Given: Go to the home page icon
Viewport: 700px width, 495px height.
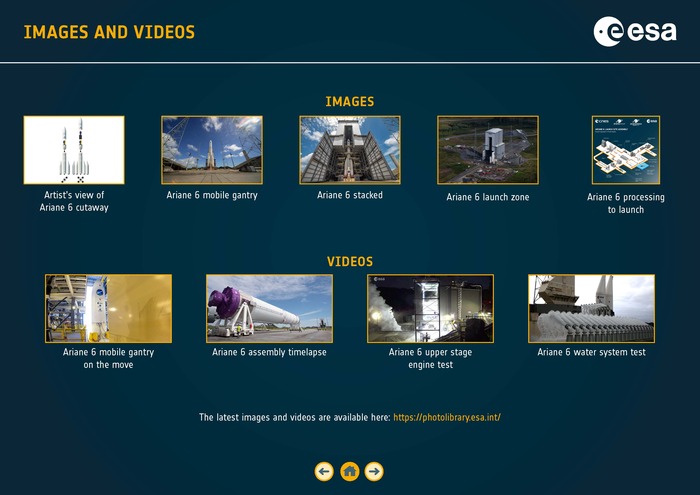Looking at the screenshot, I should (349, 471).
